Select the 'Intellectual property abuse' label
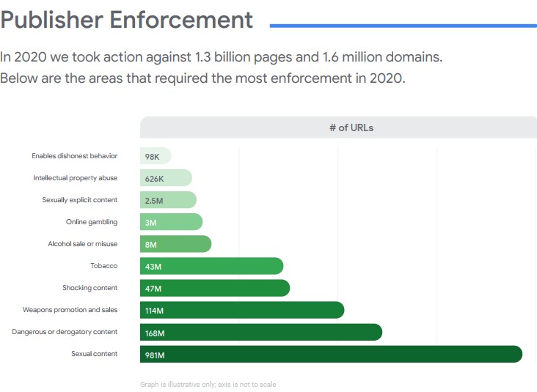The image size is (537, 392). click(x=75, y=178)
